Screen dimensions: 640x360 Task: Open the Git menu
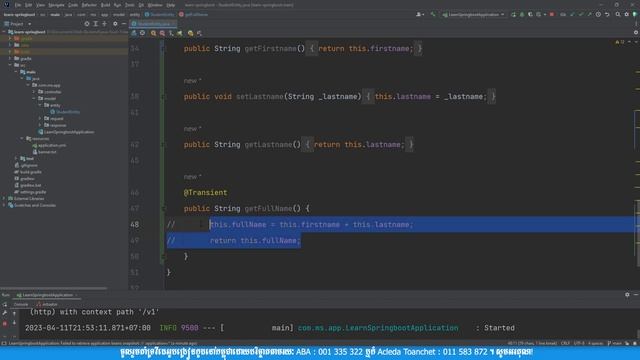click(141, 5)
